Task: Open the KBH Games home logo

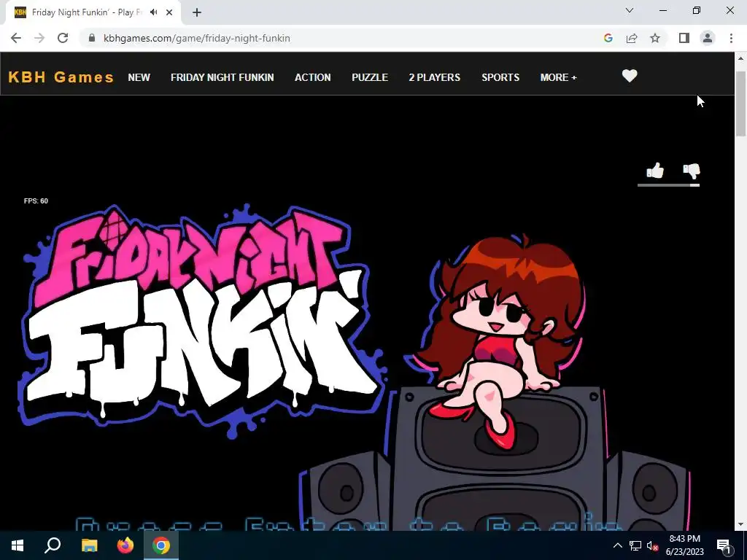Action: pyautogui.click(x=61, y=77)
